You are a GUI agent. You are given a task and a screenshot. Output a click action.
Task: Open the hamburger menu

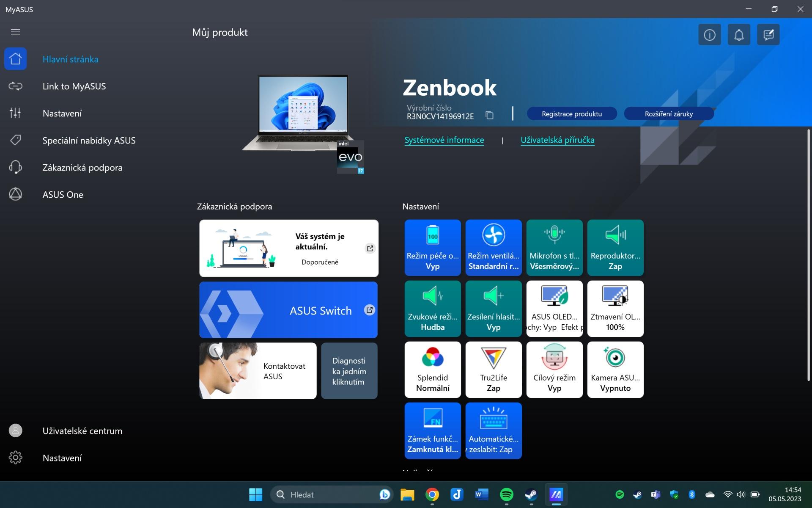coord(15,32)
